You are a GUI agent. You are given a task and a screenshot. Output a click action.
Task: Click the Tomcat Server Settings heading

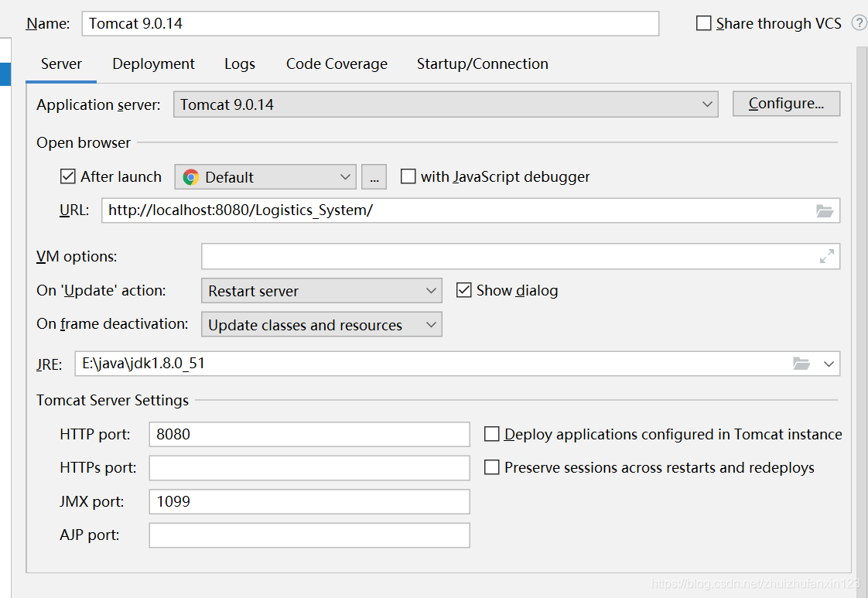pyautogui.click(x=112, y=400)
